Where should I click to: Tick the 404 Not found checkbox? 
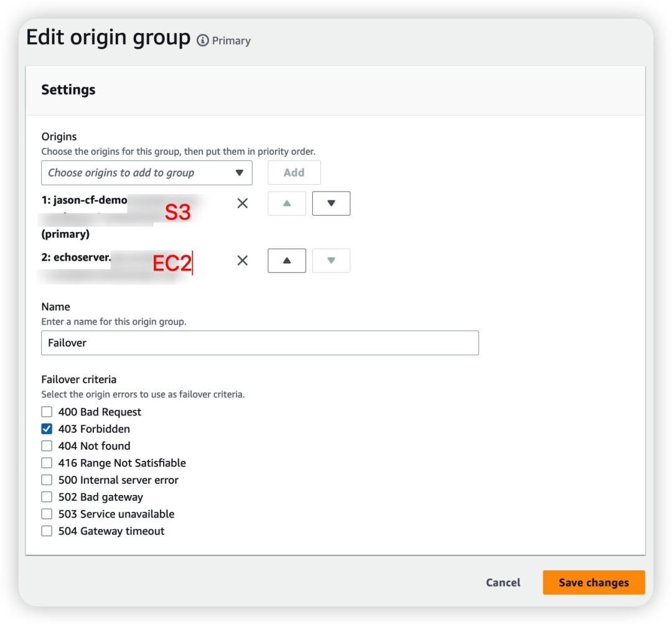(47, 446)
